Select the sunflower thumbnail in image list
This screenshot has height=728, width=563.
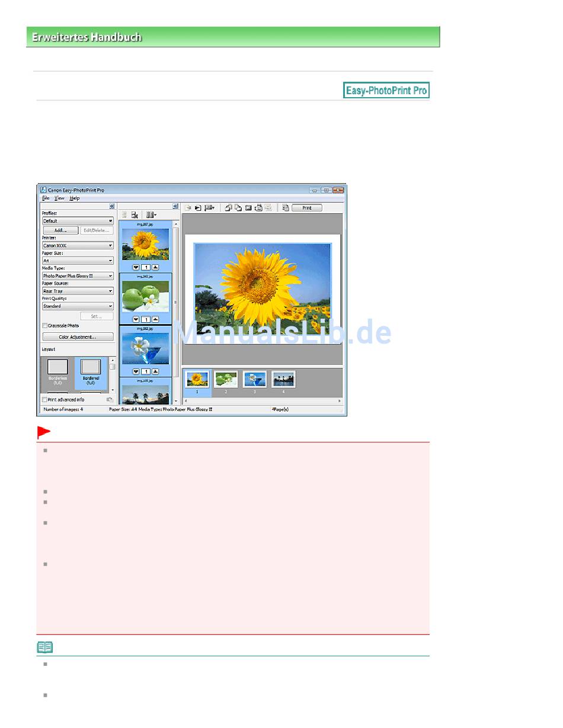tap(145, 245)
